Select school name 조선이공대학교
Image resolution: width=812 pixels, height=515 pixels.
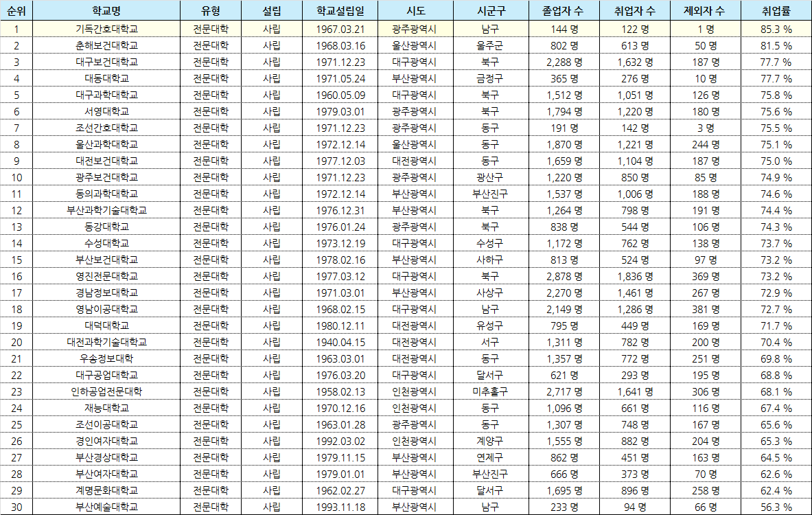click(106, 425)
